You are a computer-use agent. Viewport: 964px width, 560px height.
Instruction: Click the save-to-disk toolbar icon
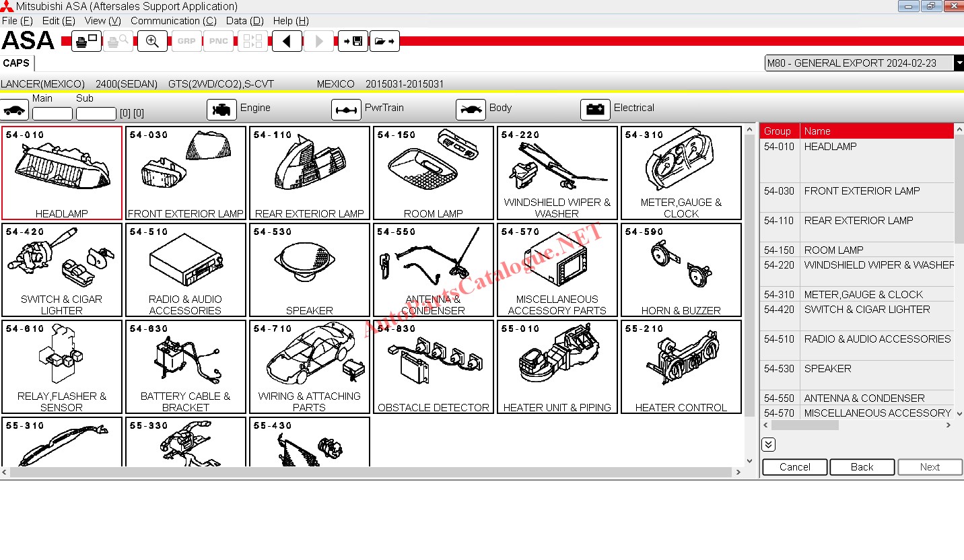point(353,41)
